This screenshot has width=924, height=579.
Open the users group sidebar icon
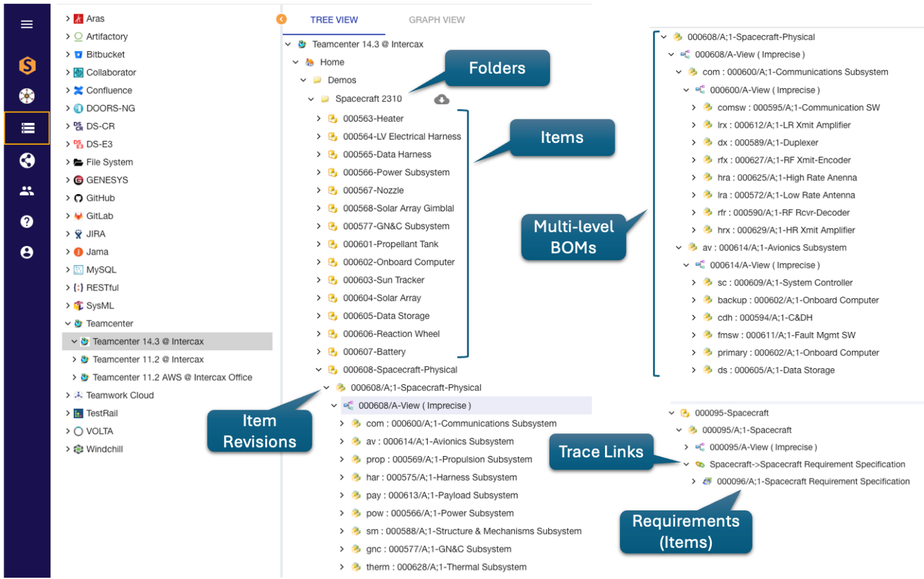coord(27,191)
